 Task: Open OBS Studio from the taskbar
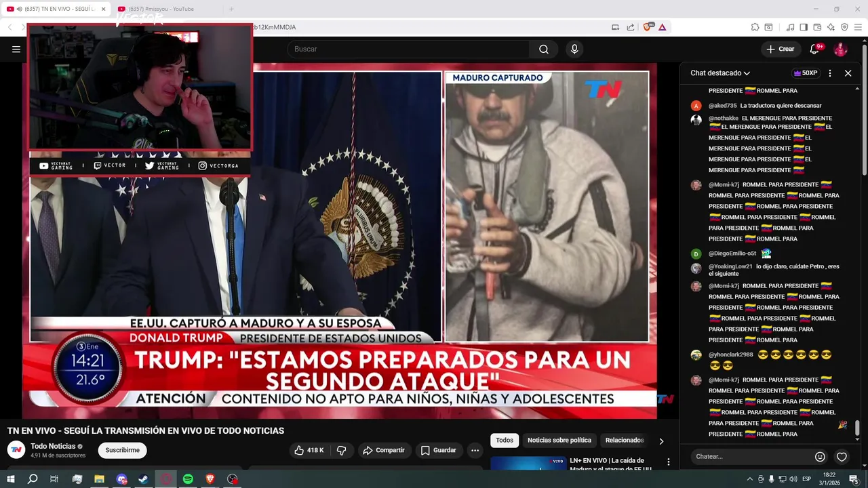233,479
